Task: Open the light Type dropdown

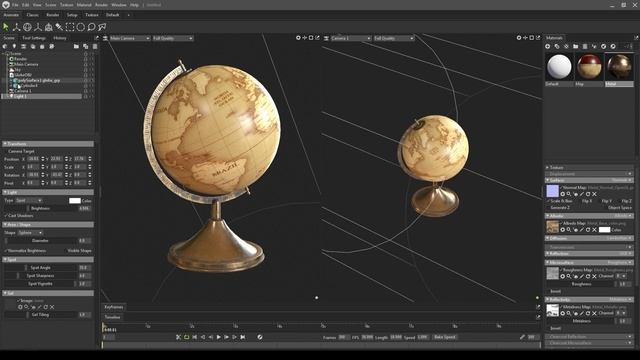Action: [x=29, y=200]
